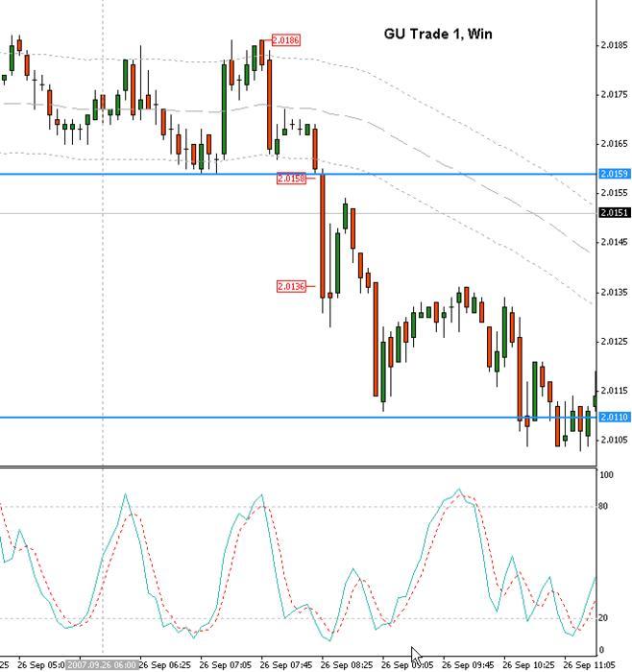Click the 2.0175 price scale value

pyautogui.click(x=614, y=94)
